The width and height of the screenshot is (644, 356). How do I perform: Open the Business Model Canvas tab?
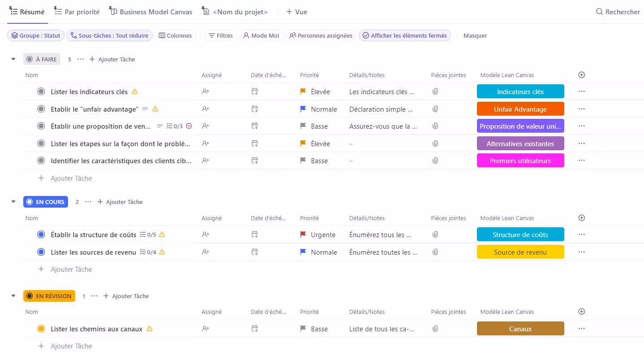point(151,12)
